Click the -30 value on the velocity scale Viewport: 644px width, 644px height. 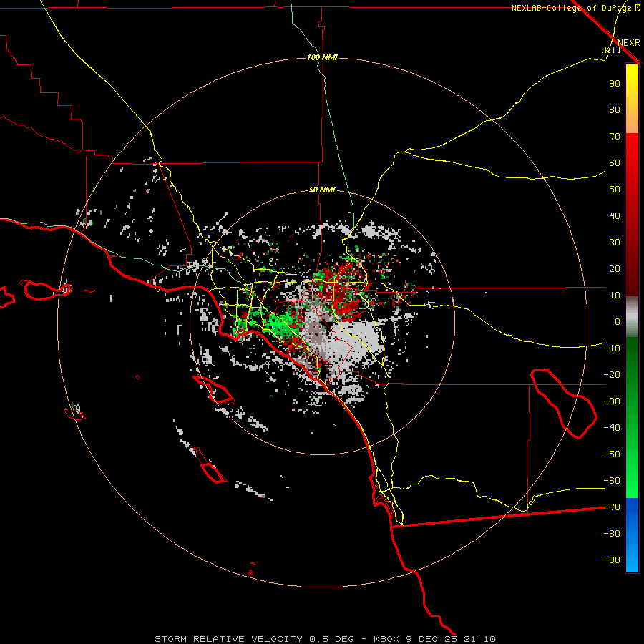tap(612, 401)
